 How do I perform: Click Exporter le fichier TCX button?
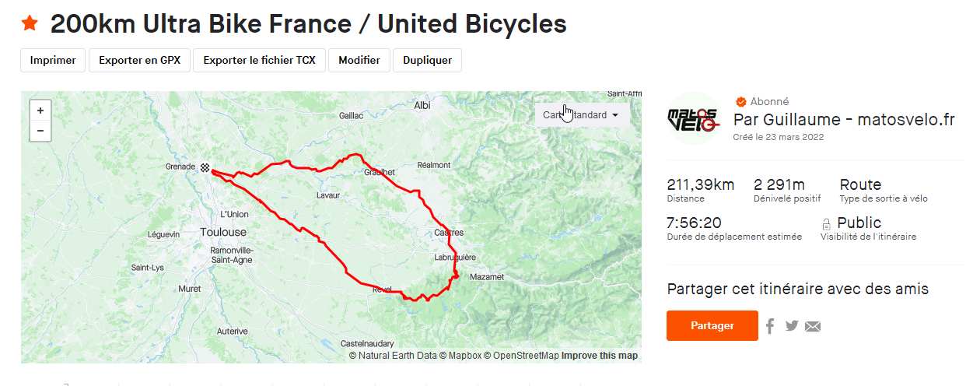(x=260, y=60)
